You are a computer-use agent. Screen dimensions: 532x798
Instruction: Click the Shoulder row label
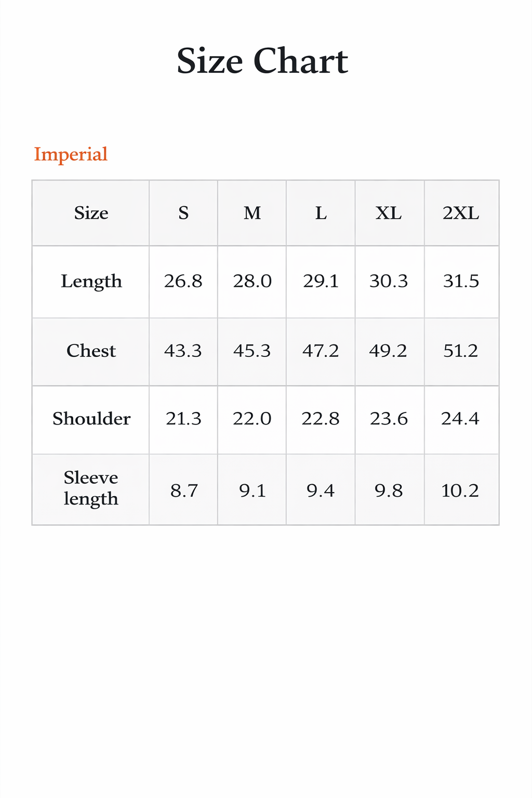(x=91, y=419)
